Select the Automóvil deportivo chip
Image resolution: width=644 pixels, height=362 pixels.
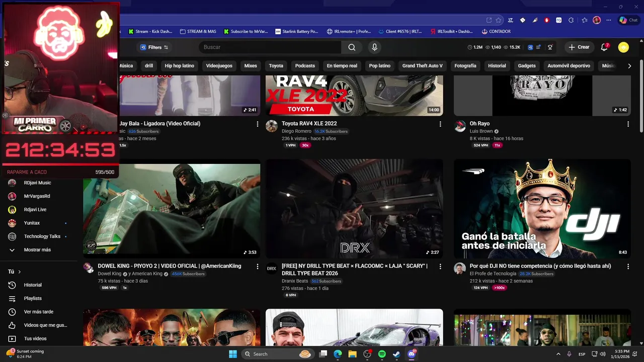[x=569, y=66]
